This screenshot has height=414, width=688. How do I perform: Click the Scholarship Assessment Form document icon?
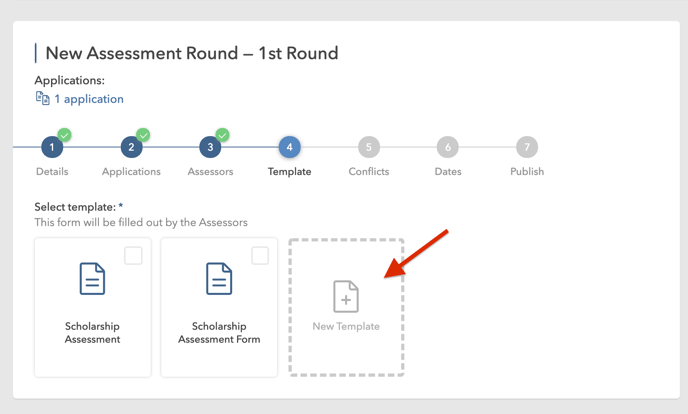click(219, 279)
